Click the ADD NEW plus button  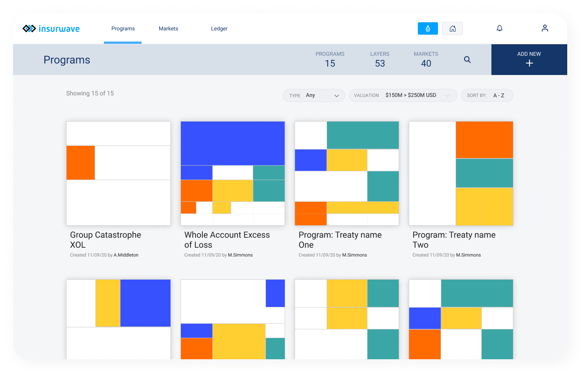(x=529, y=60)
